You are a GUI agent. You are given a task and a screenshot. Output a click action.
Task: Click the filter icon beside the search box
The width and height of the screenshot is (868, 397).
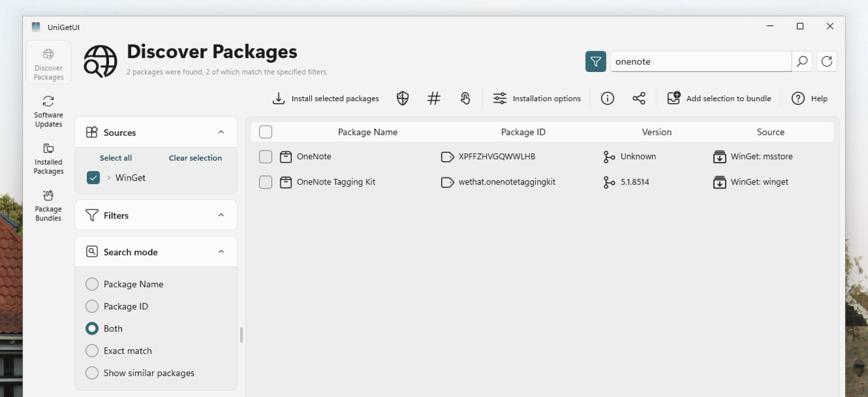pos(595,61)
